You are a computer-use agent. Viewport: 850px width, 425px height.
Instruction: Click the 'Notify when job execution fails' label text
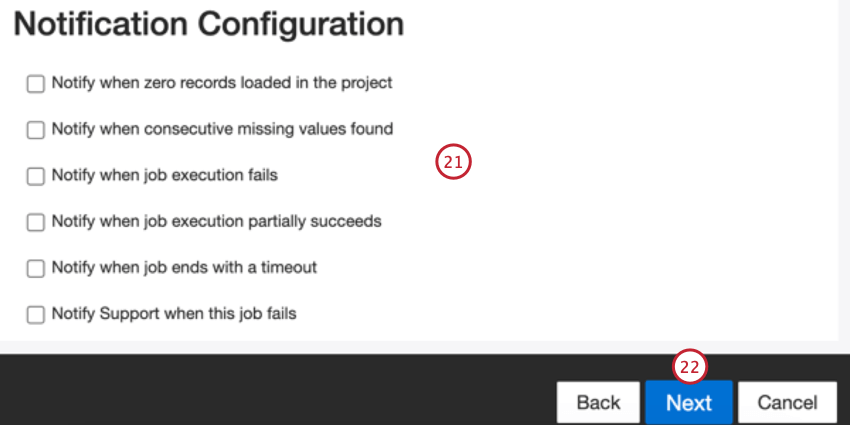(x=165, y=175)
